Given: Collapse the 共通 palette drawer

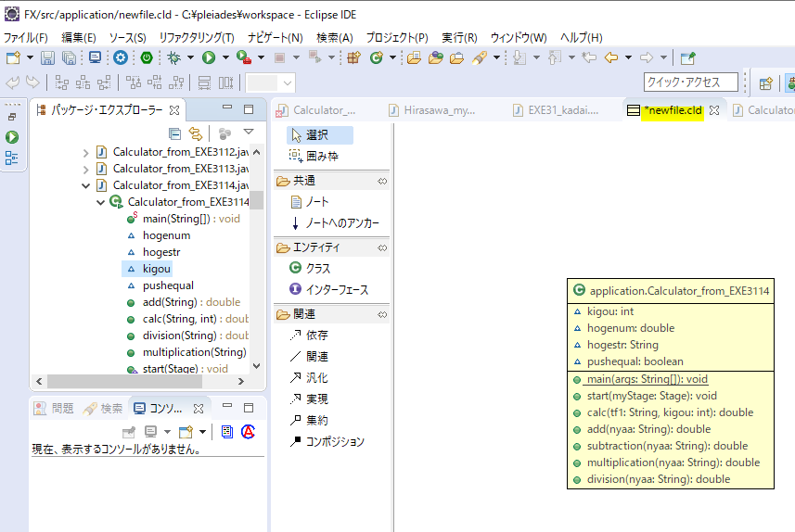Looking at the screenshot, I should [331, 181].
